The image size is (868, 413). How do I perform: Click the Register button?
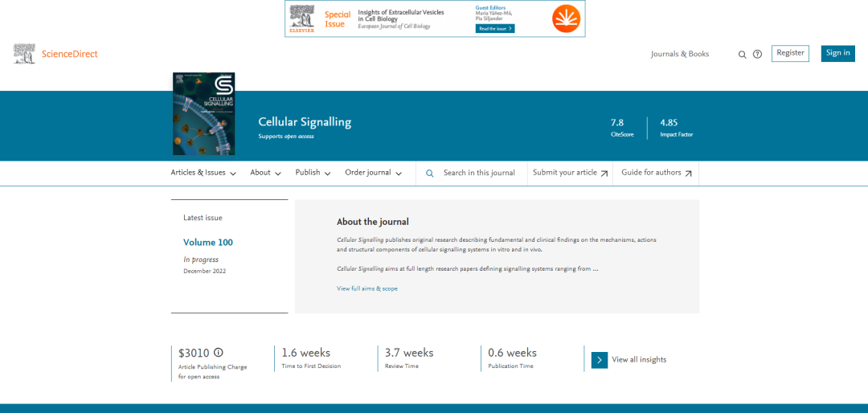point(790,53)
